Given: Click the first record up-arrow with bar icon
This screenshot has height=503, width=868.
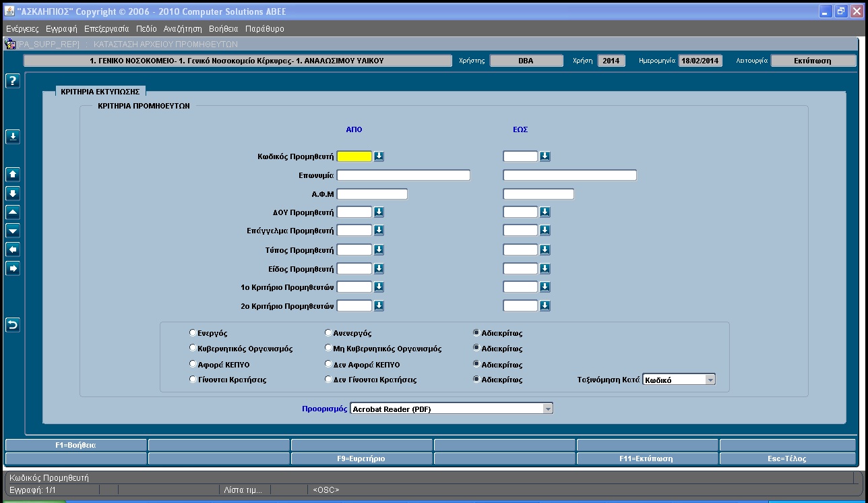Looking at the screenshot, I should (13, 175).
